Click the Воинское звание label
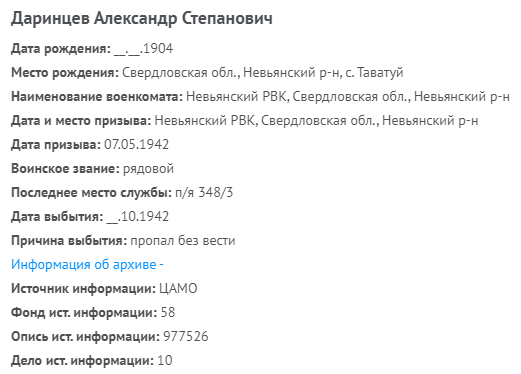 (x=65, y=168)
